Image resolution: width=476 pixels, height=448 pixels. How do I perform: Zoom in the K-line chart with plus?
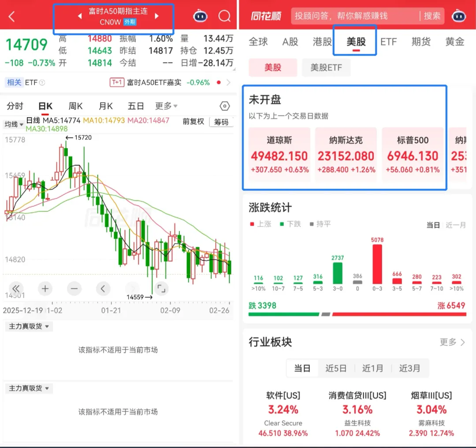[x=45, y=288]
